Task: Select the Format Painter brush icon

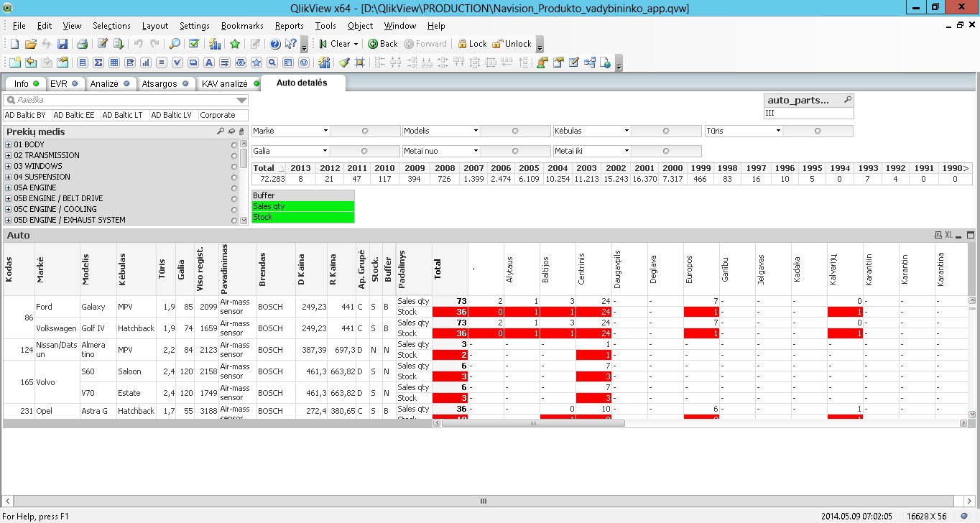Action: point(344,63)
